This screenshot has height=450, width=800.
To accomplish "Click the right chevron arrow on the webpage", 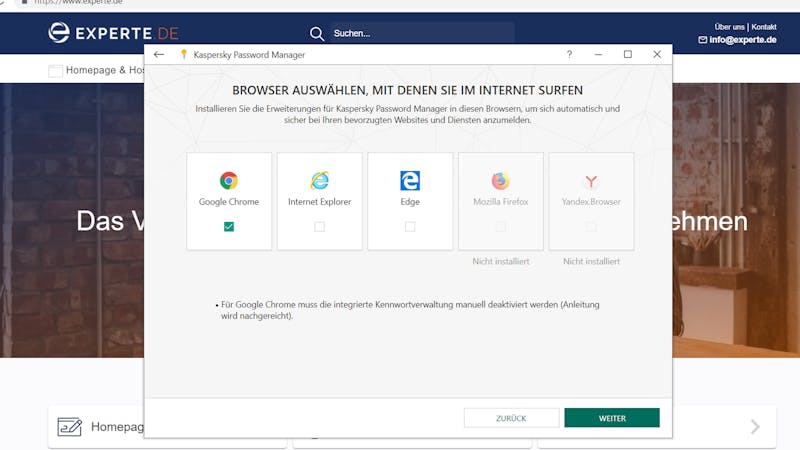I will tap(755, 427).
